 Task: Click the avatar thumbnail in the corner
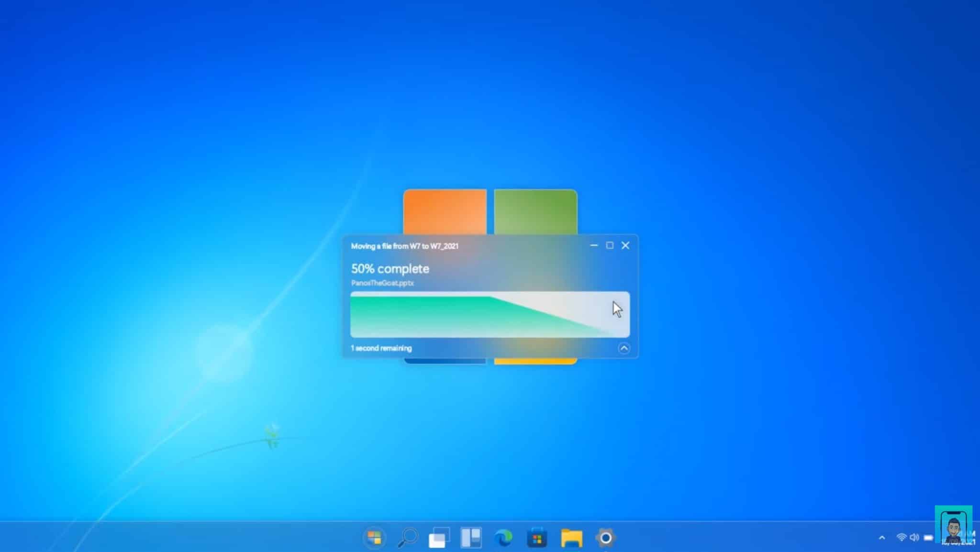[953, 525]
